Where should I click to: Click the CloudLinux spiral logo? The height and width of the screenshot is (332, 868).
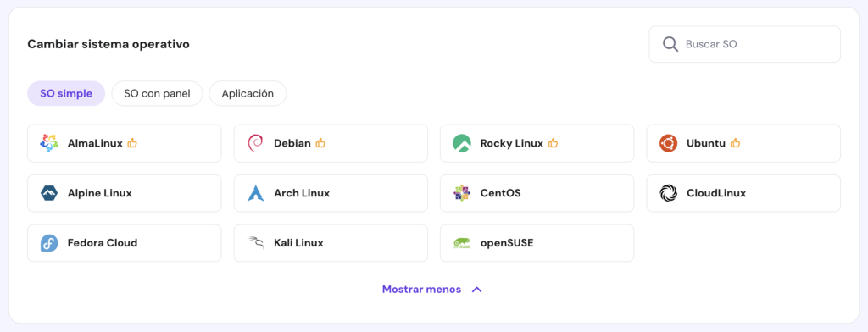pyautogui.click(x=668, y=193)
